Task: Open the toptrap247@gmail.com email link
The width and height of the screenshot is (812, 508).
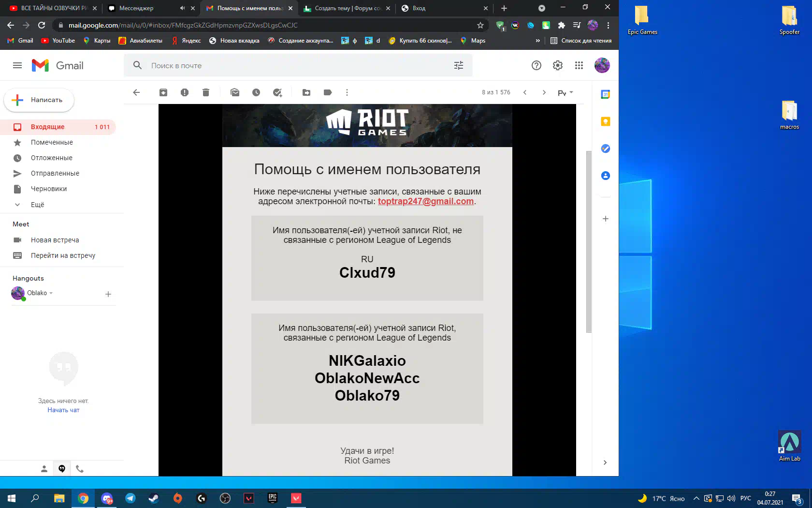Action: (x=425, y=201)
